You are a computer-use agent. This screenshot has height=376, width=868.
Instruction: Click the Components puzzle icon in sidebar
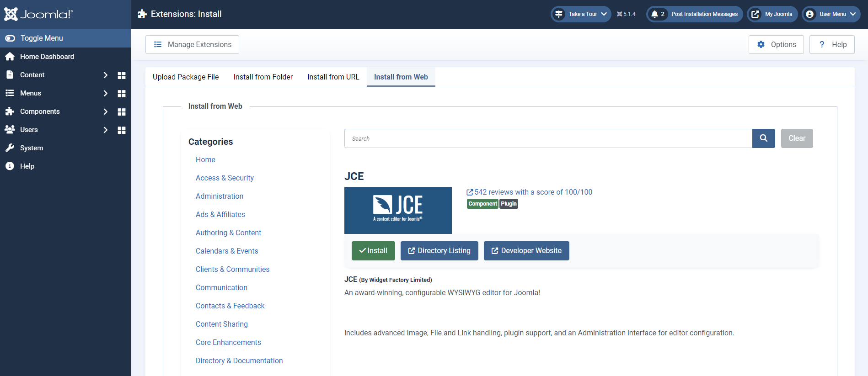tap(10, 111)
